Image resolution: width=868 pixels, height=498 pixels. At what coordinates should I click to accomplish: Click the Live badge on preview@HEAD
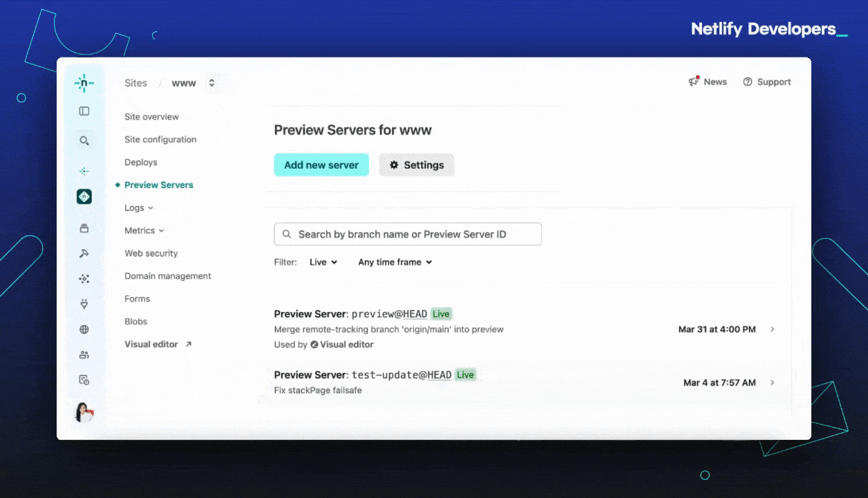click(441, 314)
